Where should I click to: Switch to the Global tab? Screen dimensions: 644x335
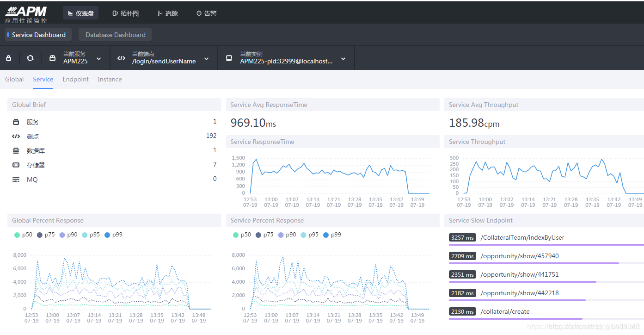[14, 79]
